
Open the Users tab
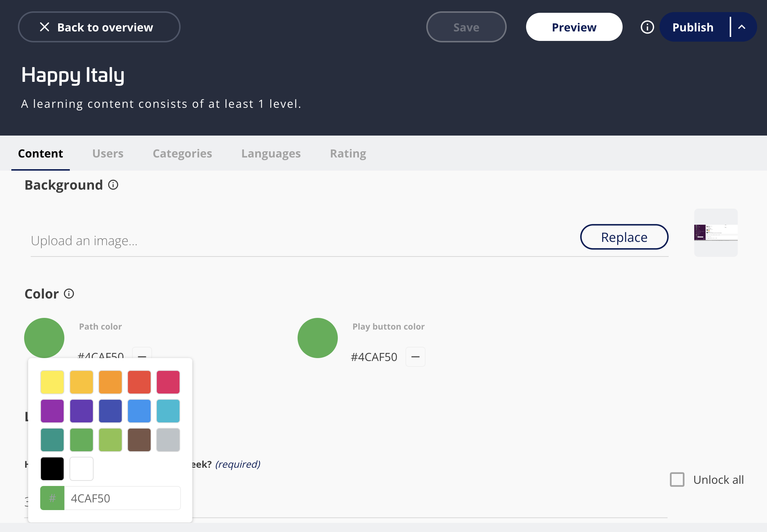click(x=108, y=153)
